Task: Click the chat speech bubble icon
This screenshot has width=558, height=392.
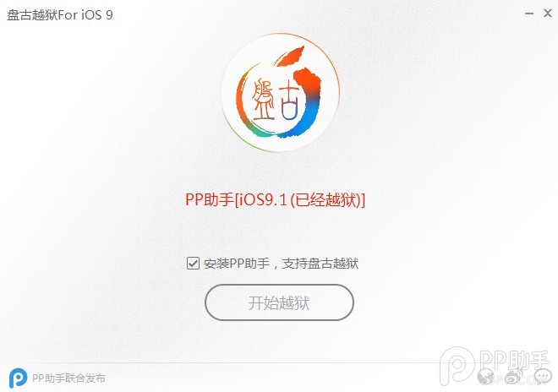Action: (x=543, y=377)
